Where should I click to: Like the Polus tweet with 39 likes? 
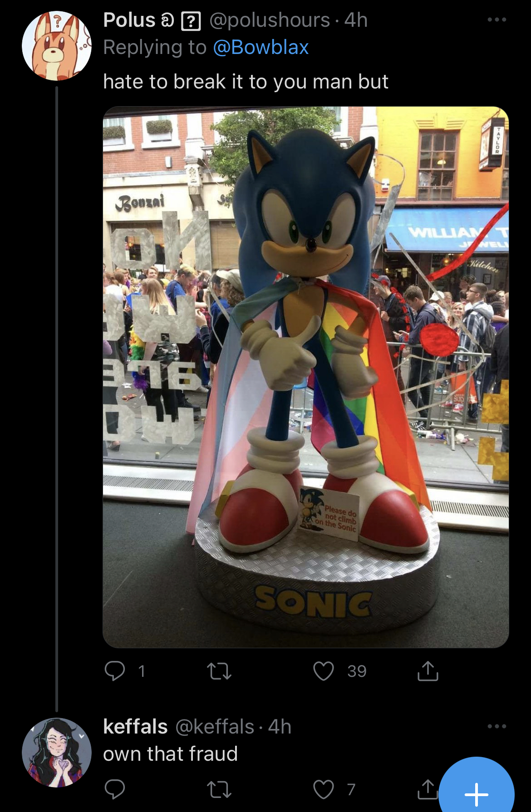(324, 671)
